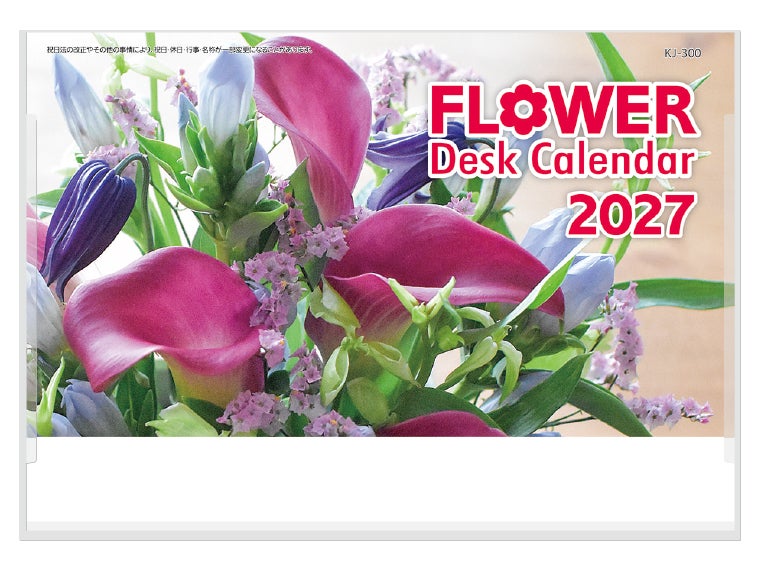This screenshot has width=760, height=570.
Task: Select the 2027 year text
Action: pyautogui.click(x=631, y=216)
